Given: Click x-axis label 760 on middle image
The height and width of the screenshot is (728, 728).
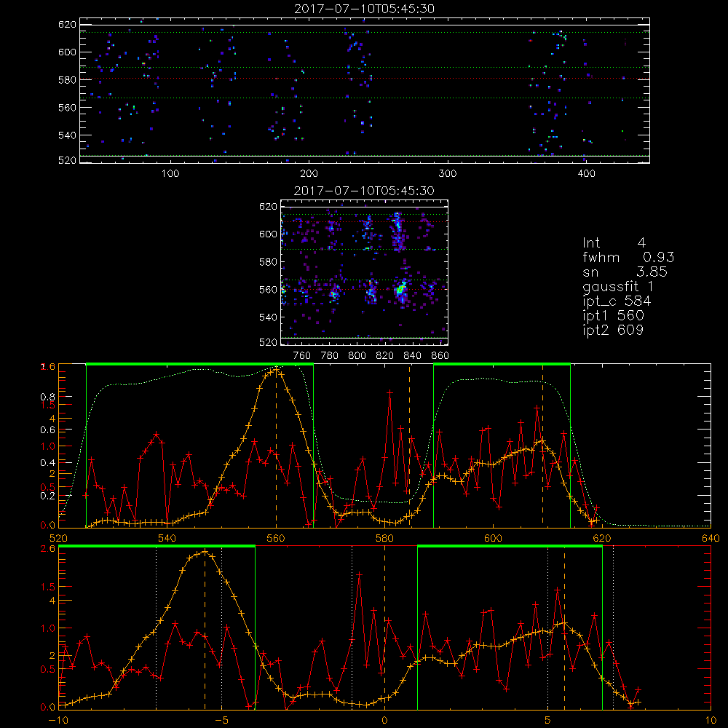Looking at the screenshot, I should click(x=302, y=356).
